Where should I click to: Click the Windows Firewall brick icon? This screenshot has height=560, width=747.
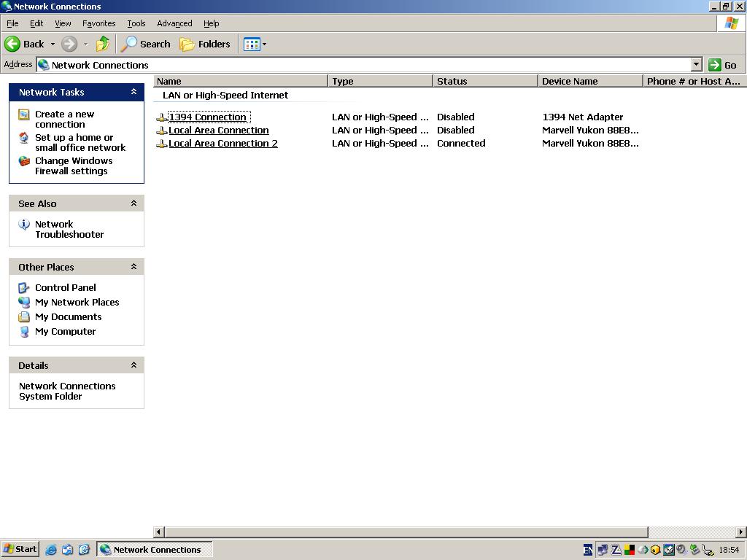[24, 161]
